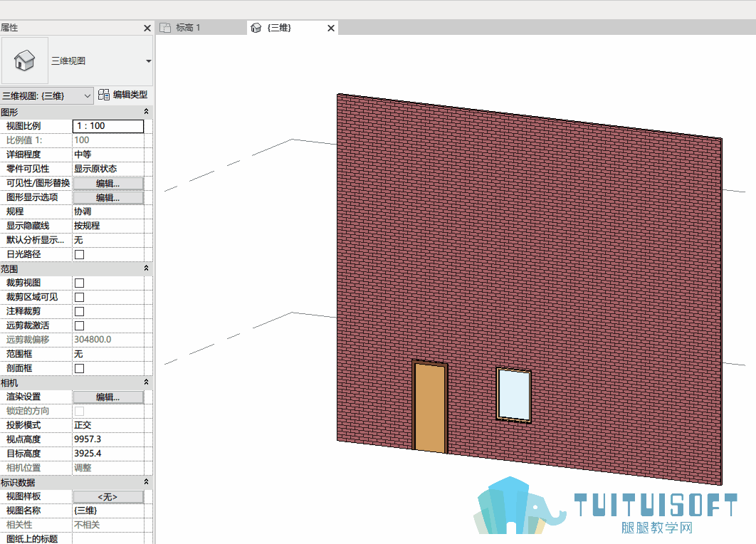Viewport: 756px width, 544px height.
Task: Close the Properties (属性) panel
Action: (147, 28)
